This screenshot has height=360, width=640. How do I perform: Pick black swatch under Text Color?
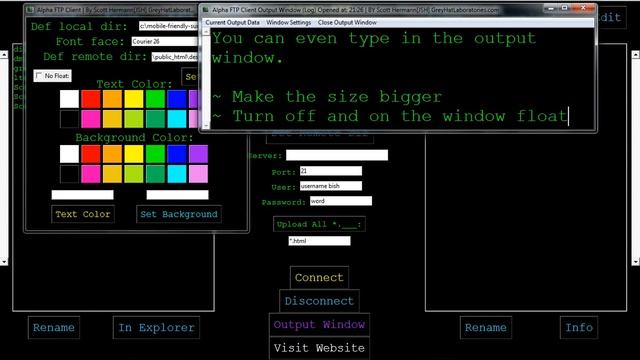pos(69,119)
